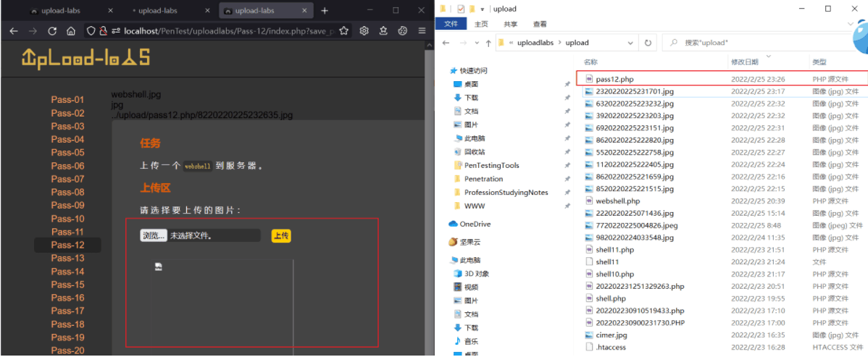Open Pass-05 in sidebar

point(67,153)
